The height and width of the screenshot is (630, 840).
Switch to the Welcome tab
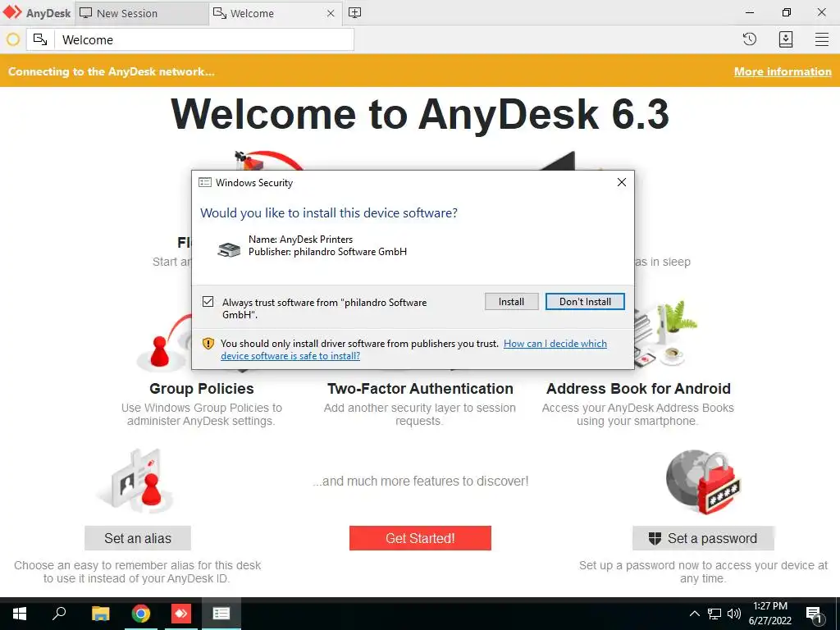point(276,13)
